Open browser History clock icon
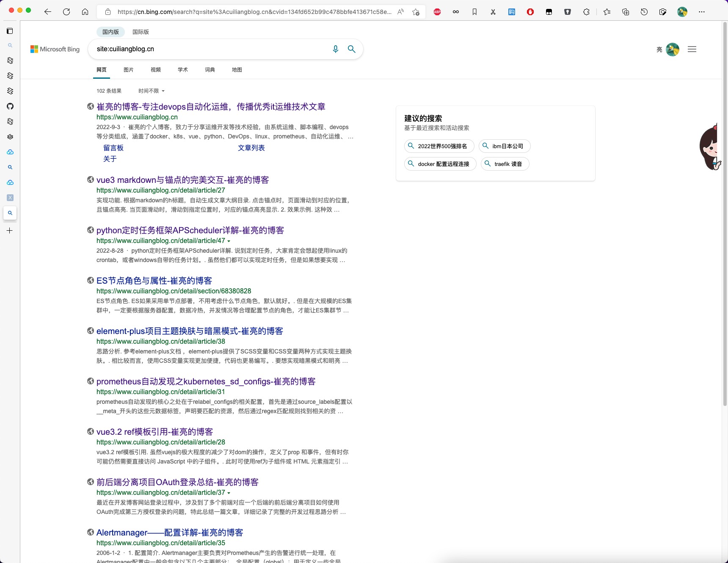The height and width of the screenshot is (563, 728). pyautogui.click(x=644, y=12)
